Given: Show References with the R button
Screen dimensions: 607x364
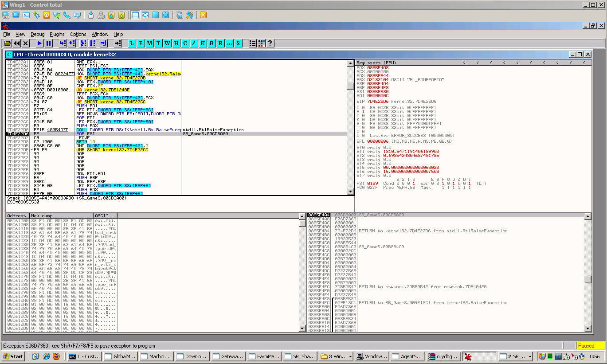Looking at the screenshot, I should [x=221, y=43].
